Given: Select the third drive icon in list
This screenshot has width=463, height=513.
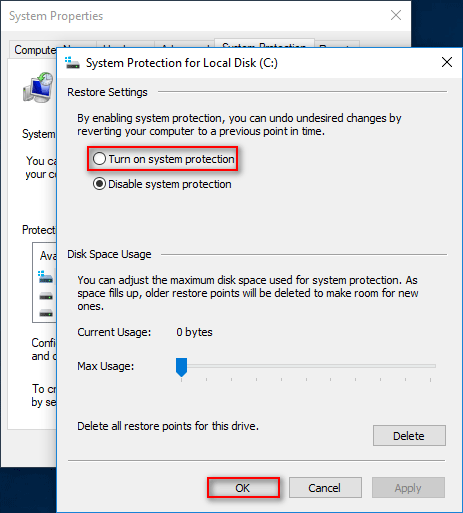Looking at the screenshot, I should click(x=46, y=313).
